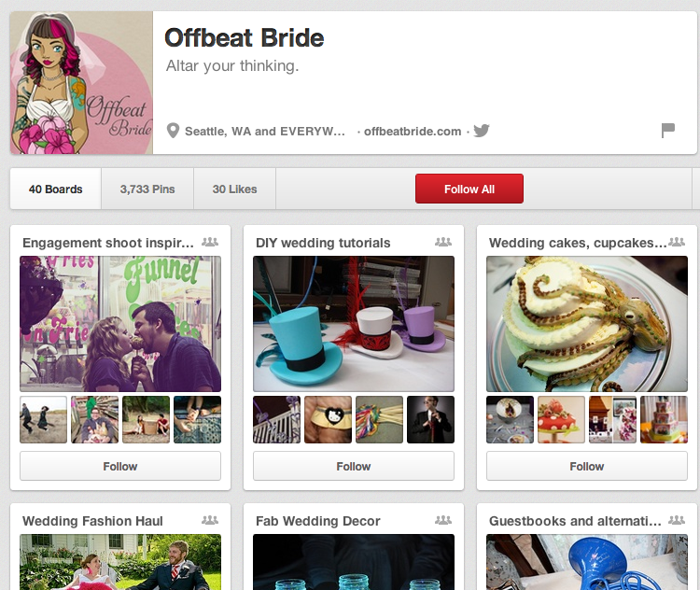This screenshot has width=700, height=590.
Task: Click group icon on Wedding cakes board
Action: pyautogui.click(x=677, y=242)
